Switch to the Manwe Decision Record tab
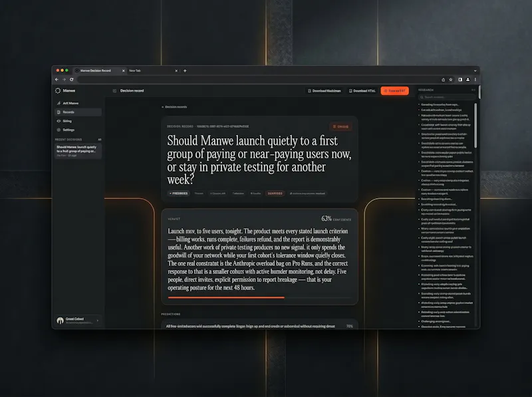 pyautogui.click(x=99, y=70)
